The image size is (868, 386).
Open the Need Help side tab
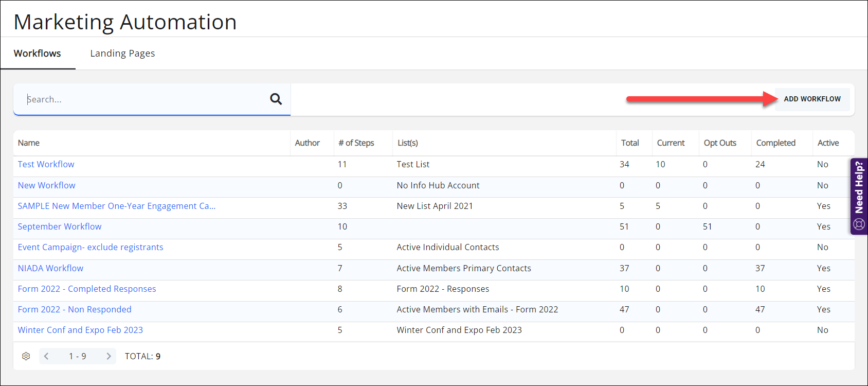click(x=859, y=196)
